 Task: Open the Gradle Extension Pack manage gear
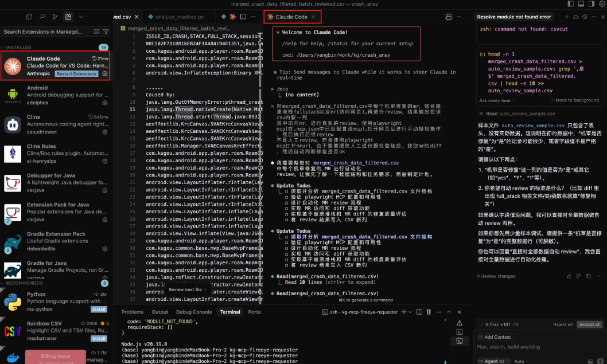pos(104,249)
